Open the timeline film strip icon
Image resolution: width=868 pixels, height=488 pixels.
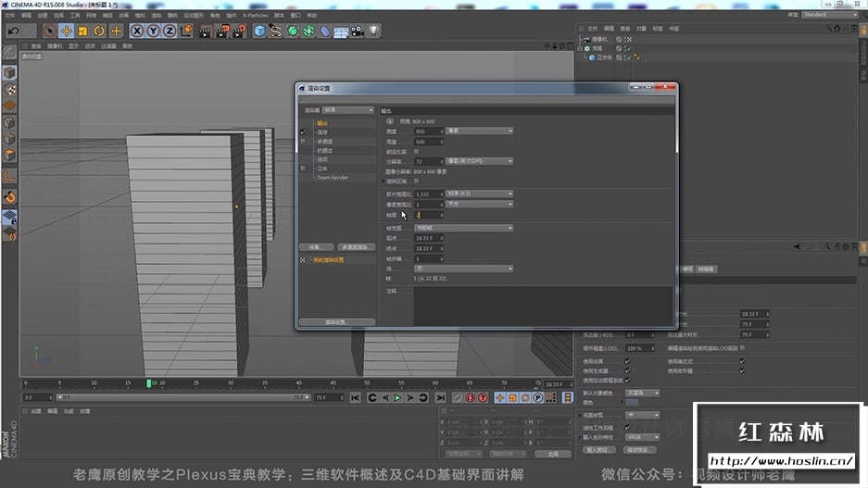pos(568,398)
